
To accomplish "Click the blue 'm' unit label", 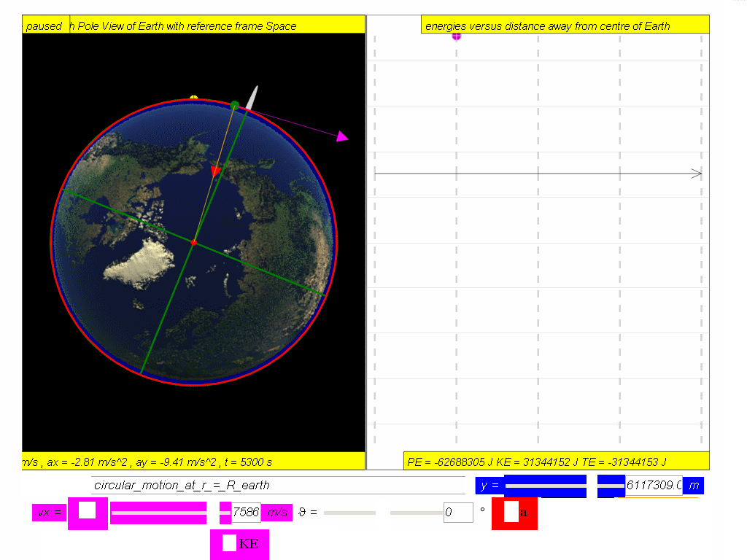I will (694, 485).
